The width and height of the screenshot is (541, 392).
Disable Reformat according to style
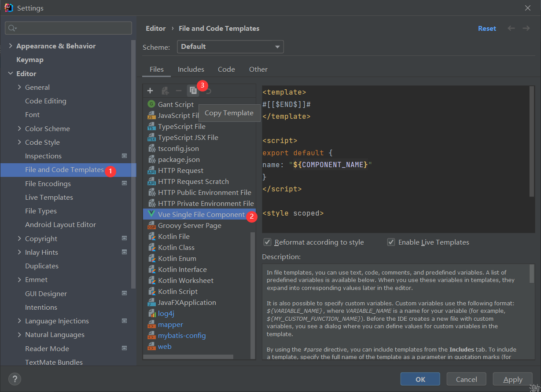pyautogui.click(x=267, y=242)
